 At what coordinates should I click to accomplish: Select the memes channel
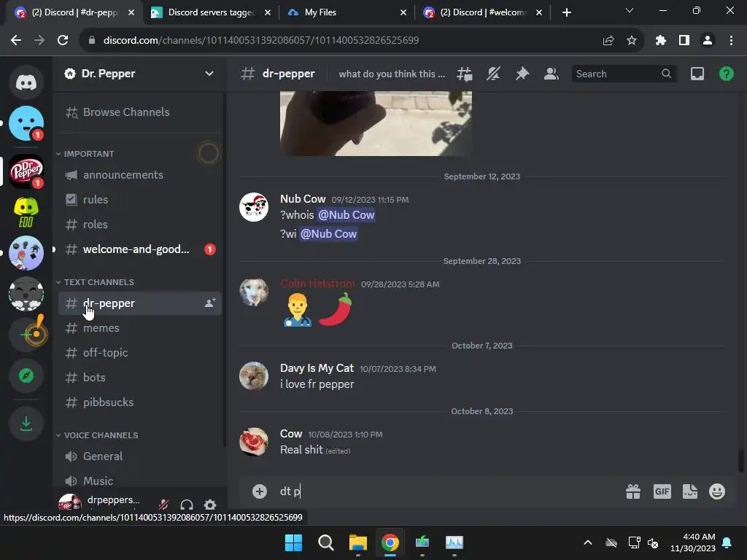tap(139, 327)
